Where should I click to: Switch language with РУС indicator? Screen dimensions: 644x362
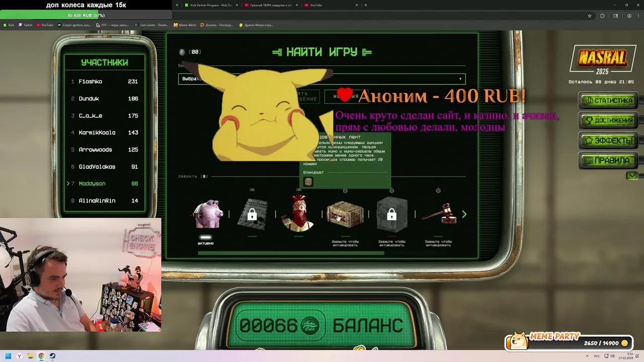click(x=597, y=356)
